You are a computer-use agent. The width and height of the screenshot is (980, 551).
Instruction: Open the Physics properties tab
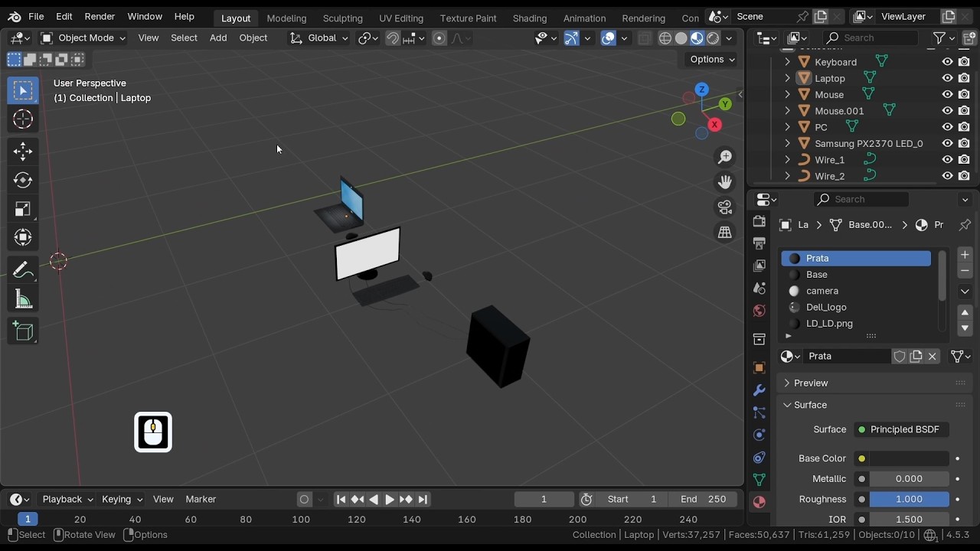[x=759, y=435]
